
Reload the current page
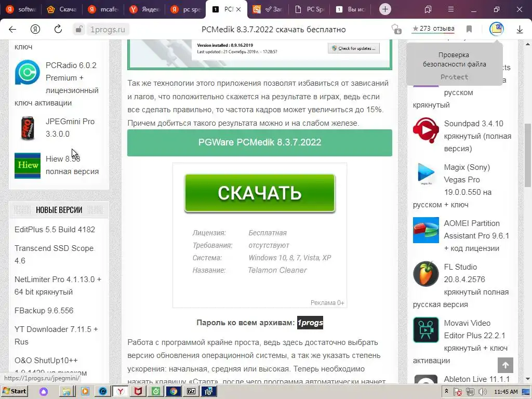coord(58,29)
